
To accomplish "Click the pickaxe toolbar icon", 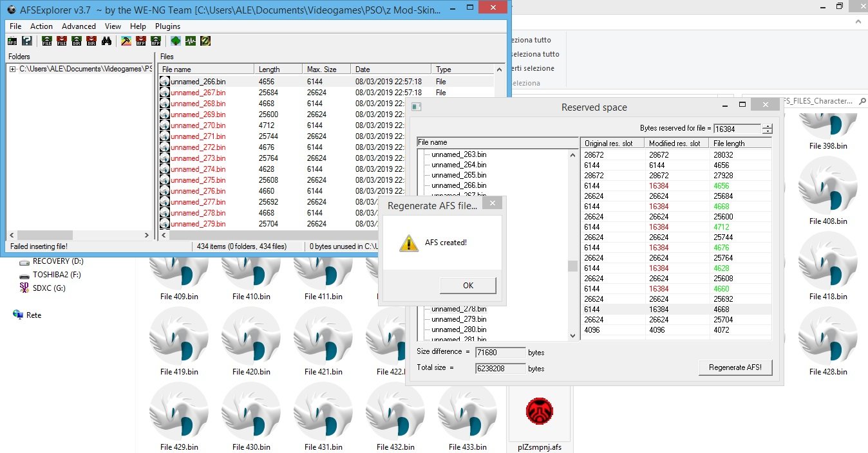I will pyautogui.click(x=126, y=41).
